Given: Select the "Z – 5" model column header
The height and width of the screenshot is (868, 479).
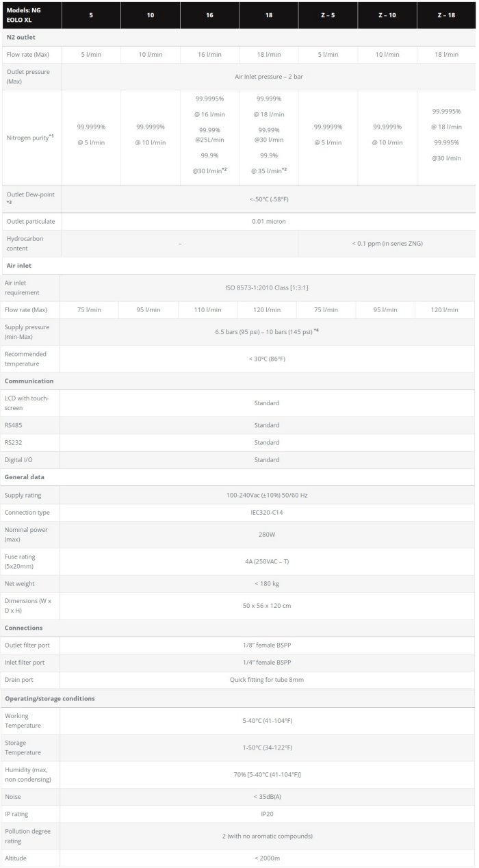Looking at the screenshot, I should point(328,15).
